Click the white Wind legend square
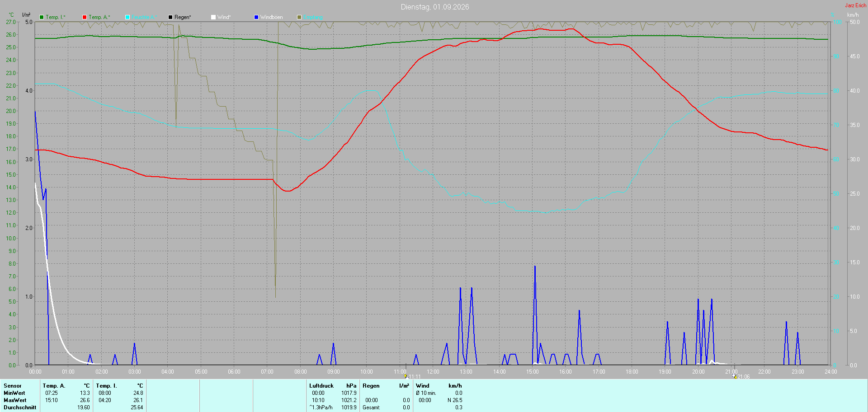Viewport: 868px width, 412px height. [x=213, y=17]
